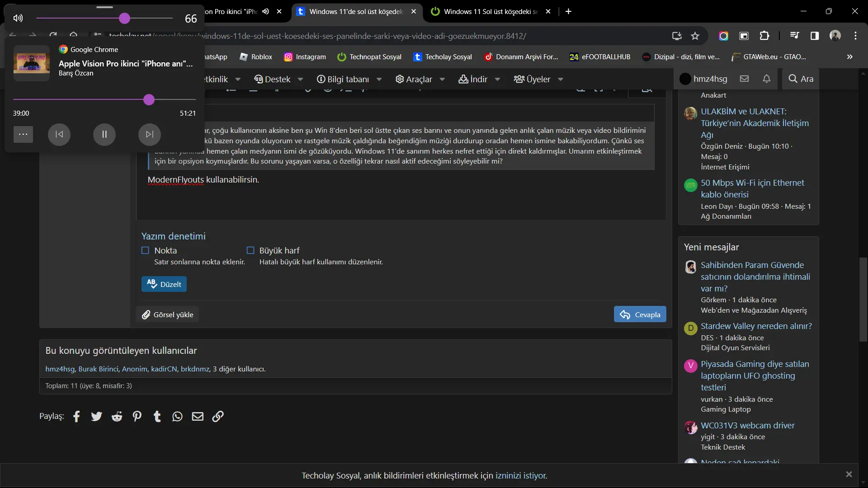This screenshot has width=868, height=488.
Task: Open 'Stardew Valley nereden alınır?' thread
Action: tap(756, 326)
